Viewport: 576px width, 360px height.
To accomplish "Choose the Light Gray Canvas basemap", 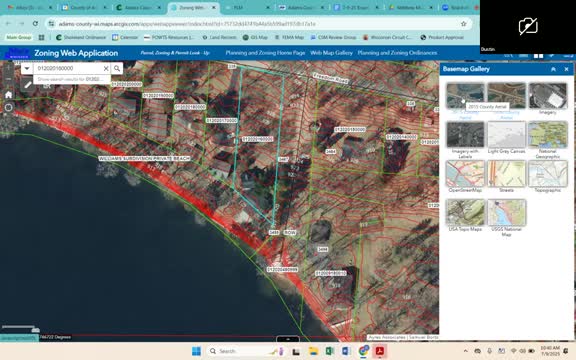I will tap(506, 135).
